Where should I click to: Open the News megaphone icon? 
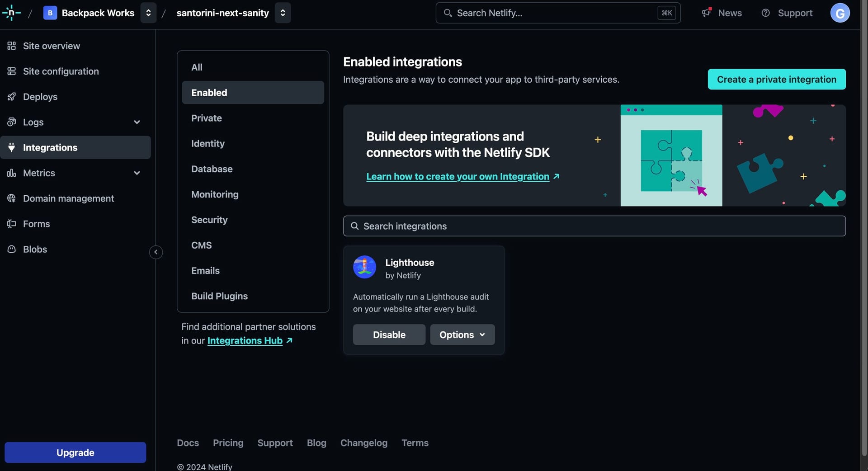706,13
